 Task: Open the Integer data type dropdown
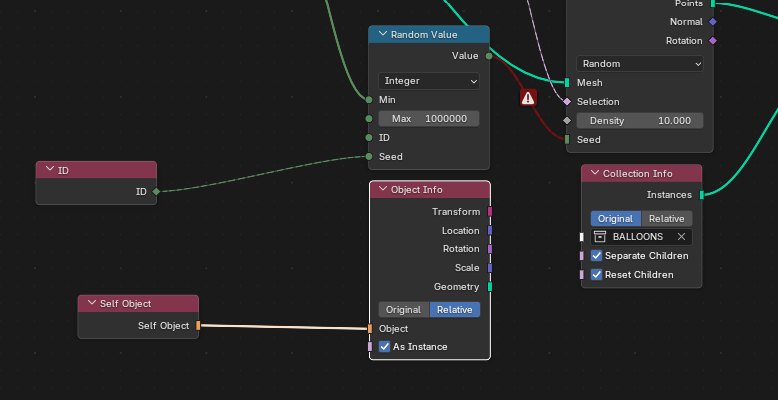(429, 81)
